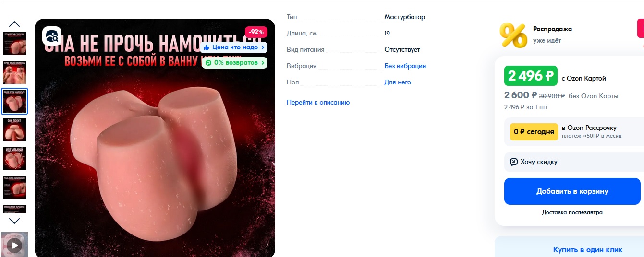
Task: Select the first thumbnail in the gallery
Action: pos(14,44)
